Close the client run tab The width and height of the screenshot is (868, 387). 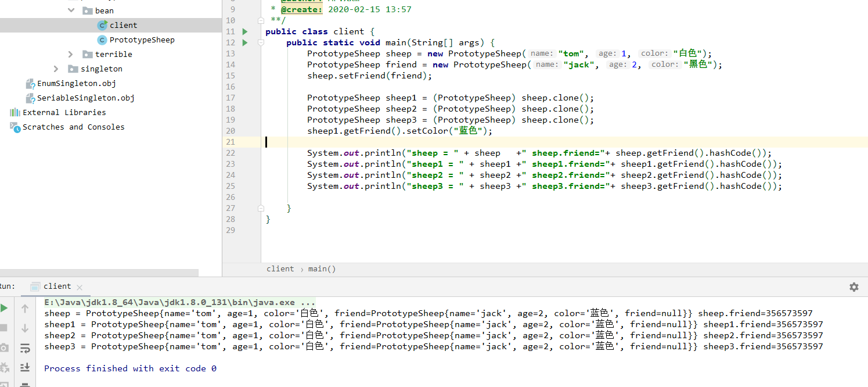pyautogui.click(x=80, y=287)
